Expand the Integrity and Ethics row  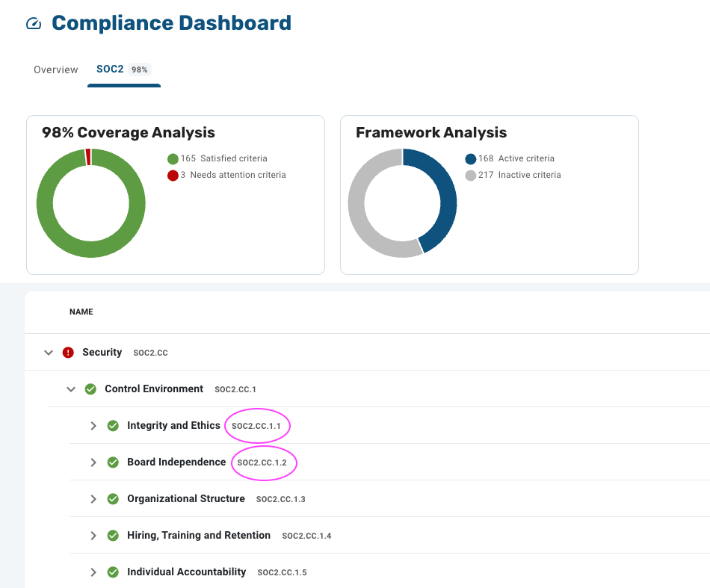coord(93,425)
